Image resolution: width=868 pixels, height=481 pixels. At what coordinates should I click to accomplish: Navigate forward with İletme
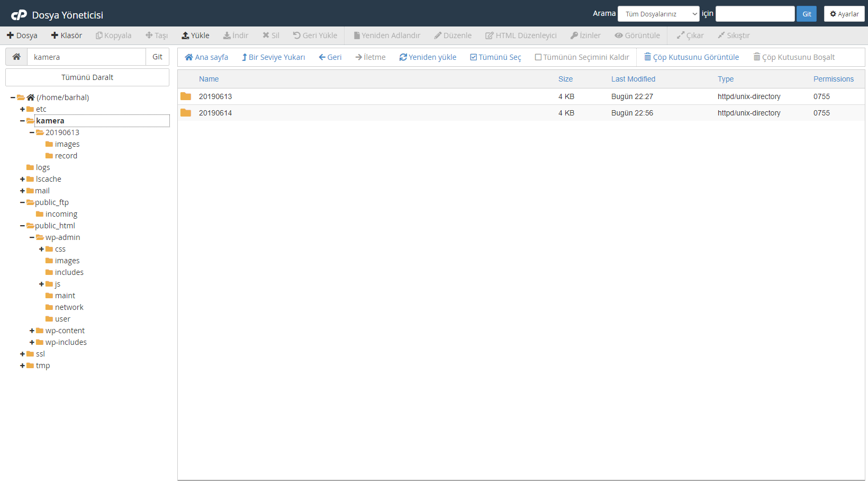[370, 57]
